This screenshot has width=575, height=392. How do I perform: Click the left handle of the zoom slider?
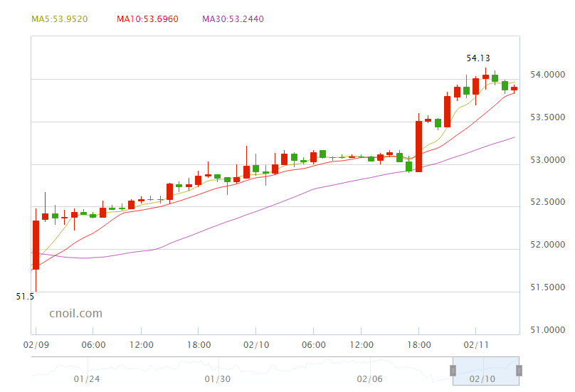click(x=452, y=370)
